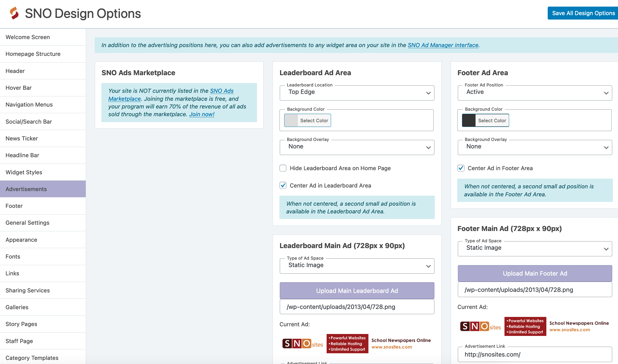Edit the leaderboard ad image path field

[x=357, y=307]
